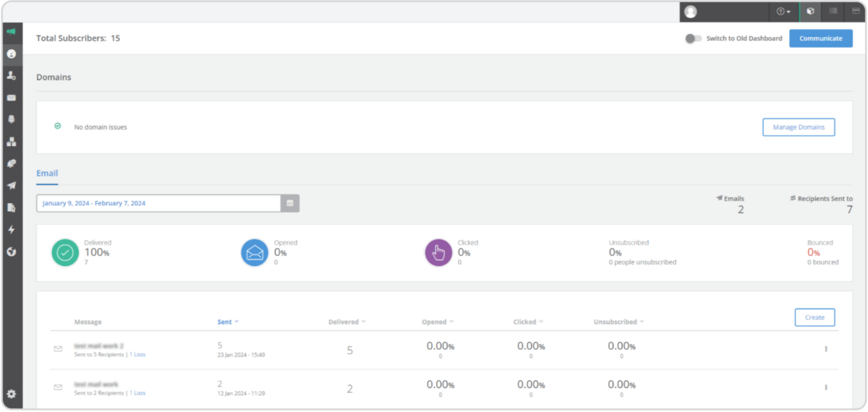This screenshot has width=868, height=412.
Task: Click the purple Clicked pointer circle
Action: [438, 252]
